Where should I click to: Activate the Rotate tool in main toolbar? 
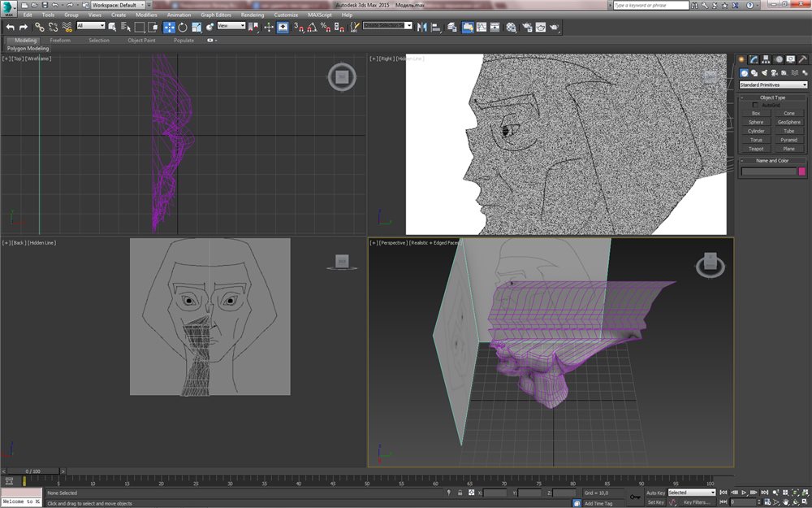coord(183,27)
